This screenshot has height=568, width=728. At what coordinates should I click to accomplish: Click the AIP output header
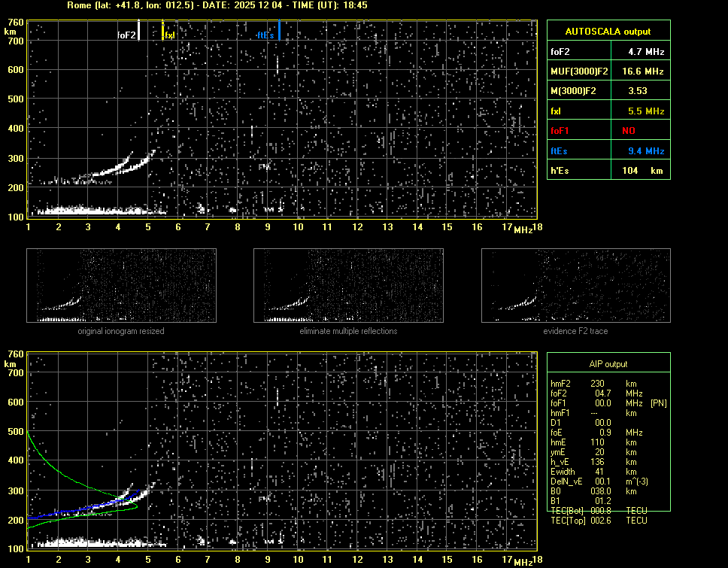607,364
